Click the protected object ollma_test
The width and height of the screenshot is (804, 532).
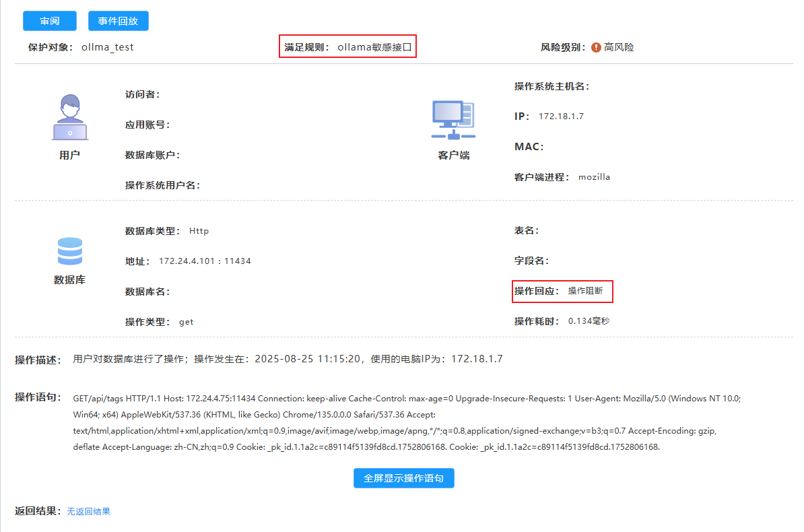pos(107,47)
